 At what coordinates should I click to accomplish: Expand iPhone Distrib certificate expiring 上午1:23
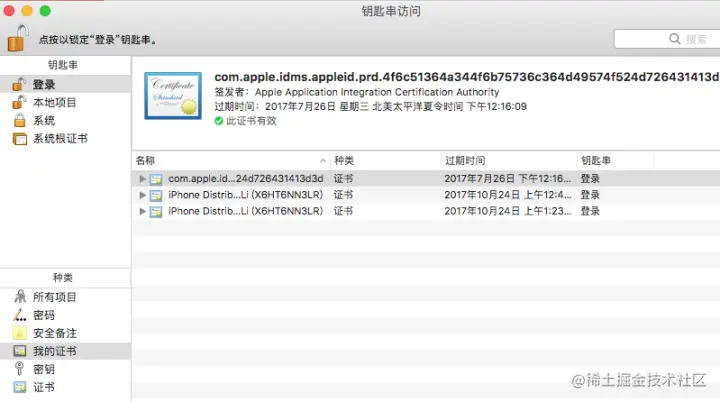142,211
